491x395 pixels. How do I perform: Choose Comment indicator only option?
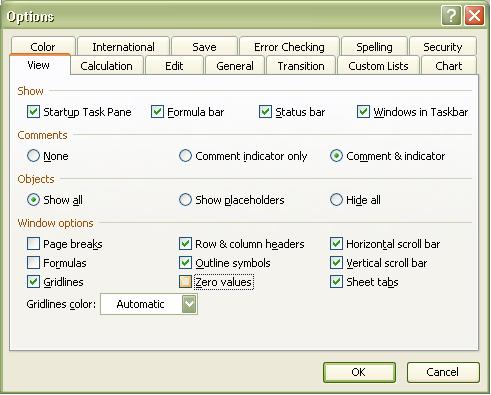pos(185,156)
